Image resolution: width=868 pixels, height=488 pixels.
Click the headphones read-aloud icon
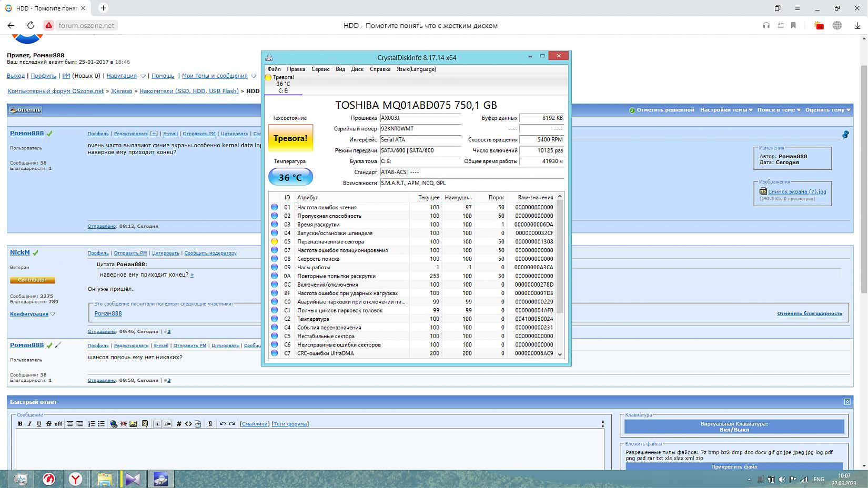point(766,25)
